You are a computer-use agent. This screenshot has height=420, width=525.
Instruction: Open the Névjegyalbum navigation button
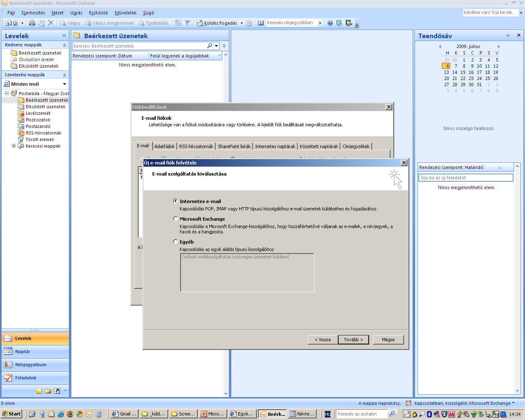tap(35, 365)
